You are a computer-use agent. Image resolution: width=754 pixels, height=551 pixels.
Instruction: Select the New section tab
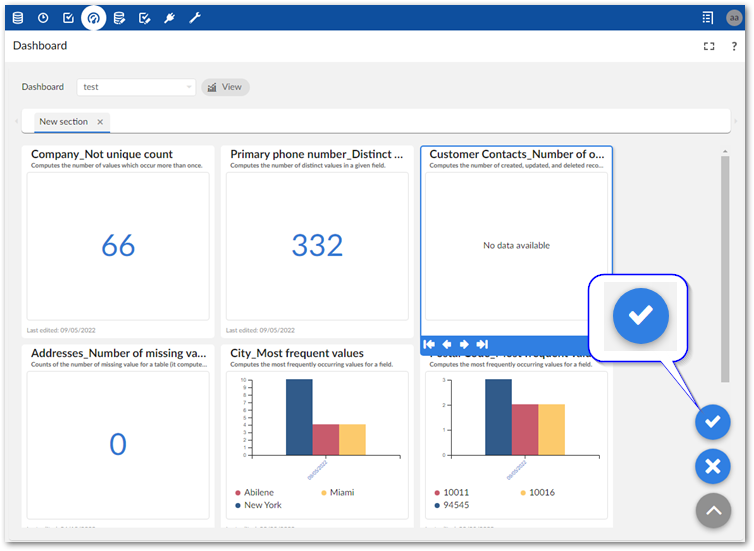coord(63,122)
